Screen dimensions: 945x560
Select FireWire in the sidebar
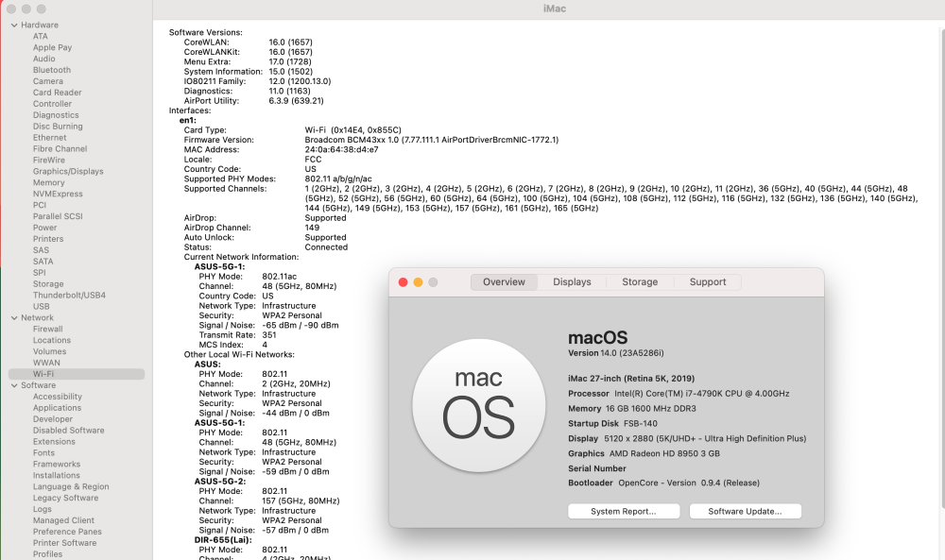[x=49, y=161]
